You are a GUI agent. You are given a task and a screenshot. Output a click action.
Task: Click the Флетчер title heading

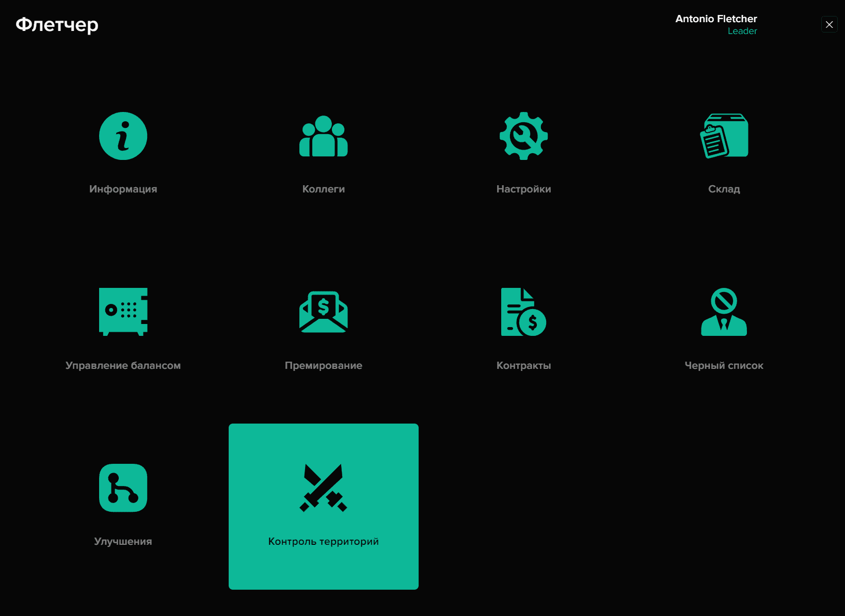coord(57,25)
